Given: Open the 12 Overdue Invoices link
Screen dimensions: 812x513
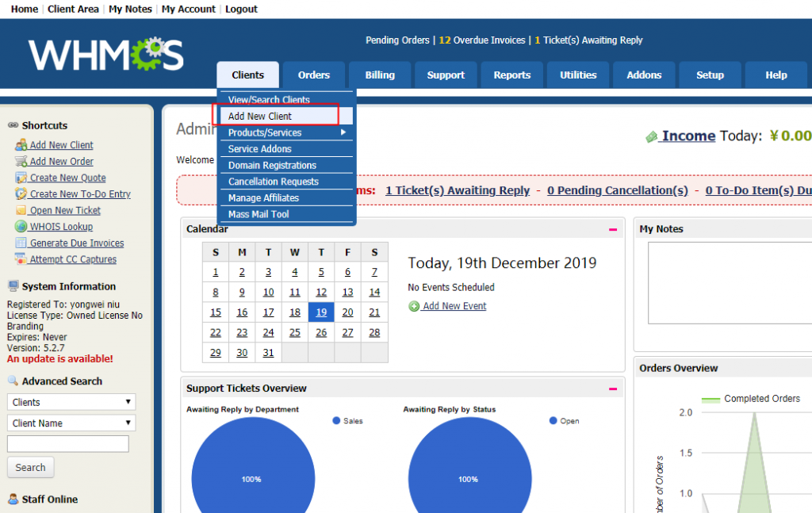Looking at the screenshot, I should click(x=482, y=40).
